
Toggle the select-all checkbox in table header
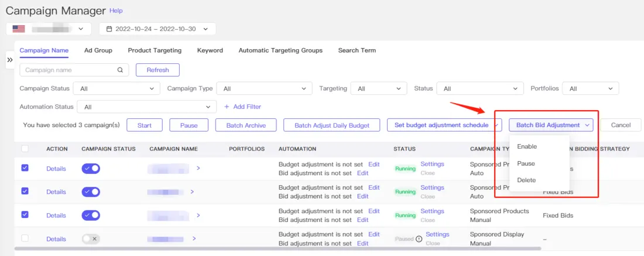point(25,149)
